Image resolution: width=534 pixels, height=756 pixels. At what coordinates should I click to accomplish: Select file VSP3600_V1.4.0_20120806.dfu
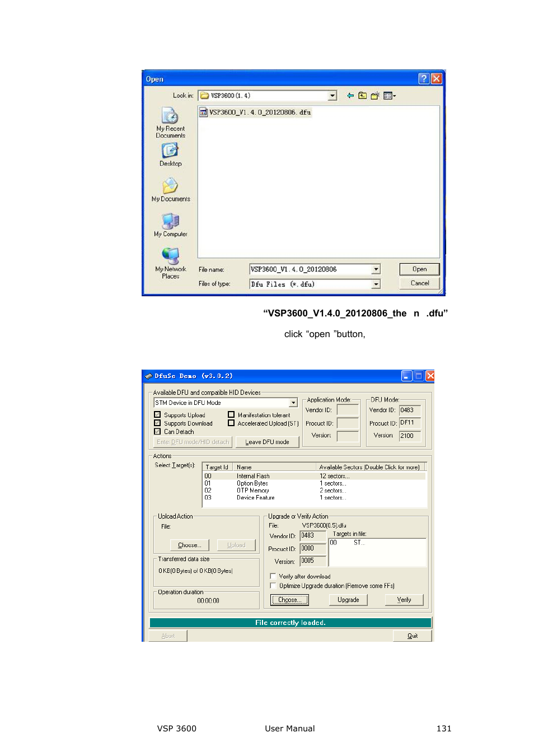coord(255,113)
